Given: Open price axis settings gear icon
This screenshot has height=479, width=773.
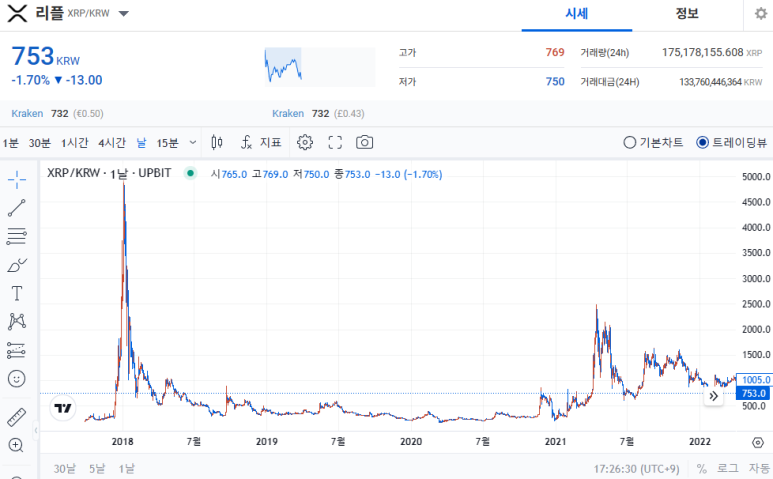Looking at the screenshot, I should 758,443.
